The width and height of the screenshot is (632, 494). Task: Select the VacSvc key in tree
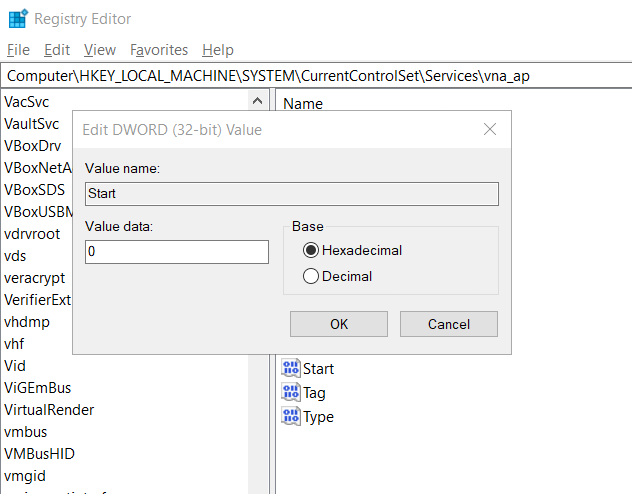tap(27, 102)
